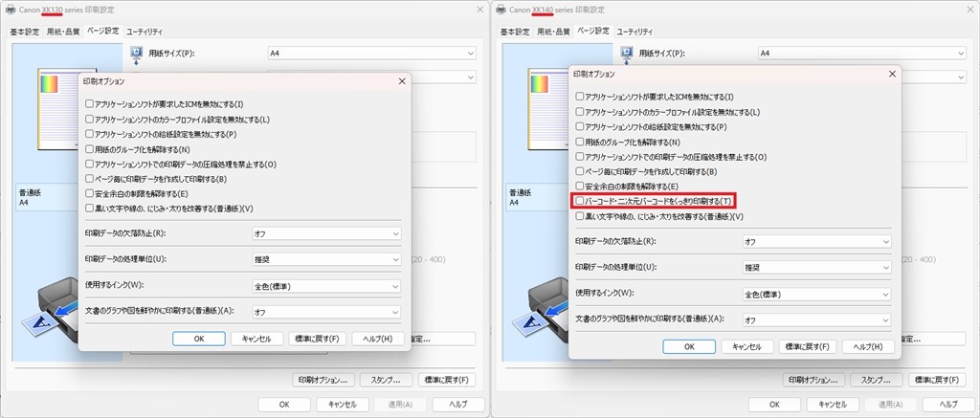The width and height of the screenshot is (980, 418).
Task: Check ICMを無効にする(I) in XK140 options
Action: tap(580, 97)
